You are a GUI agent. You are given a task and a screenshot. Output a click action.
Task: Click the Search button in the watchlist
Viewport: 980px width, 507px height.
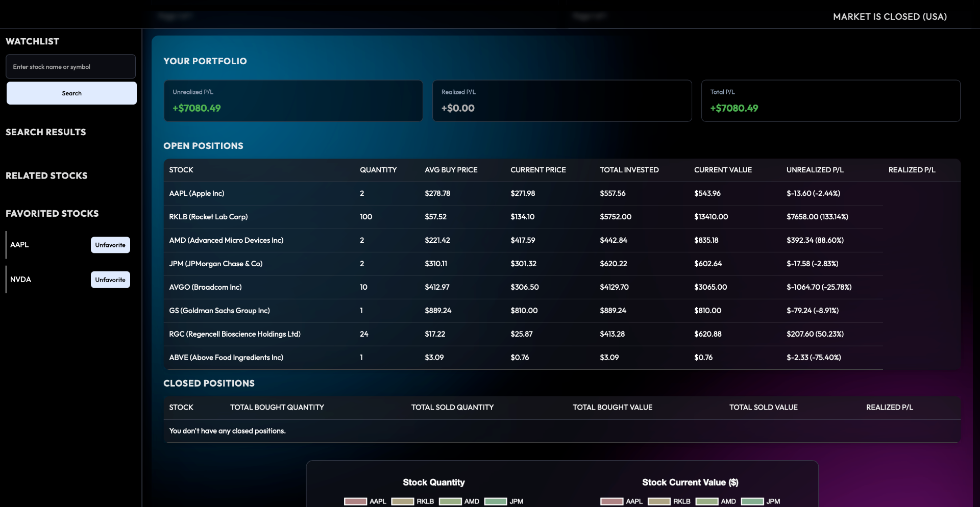[71, 93]
